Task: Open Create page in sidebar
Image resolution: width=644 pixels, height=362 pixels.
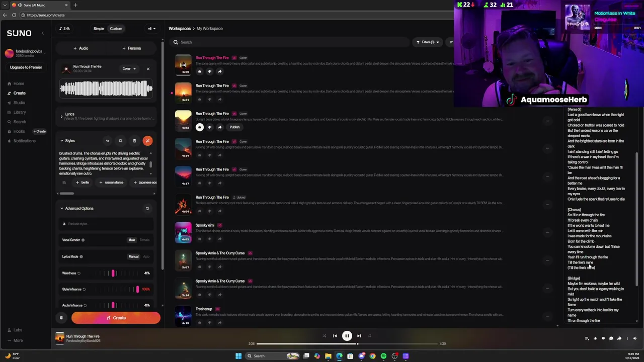Action: (x=16, y=93)
